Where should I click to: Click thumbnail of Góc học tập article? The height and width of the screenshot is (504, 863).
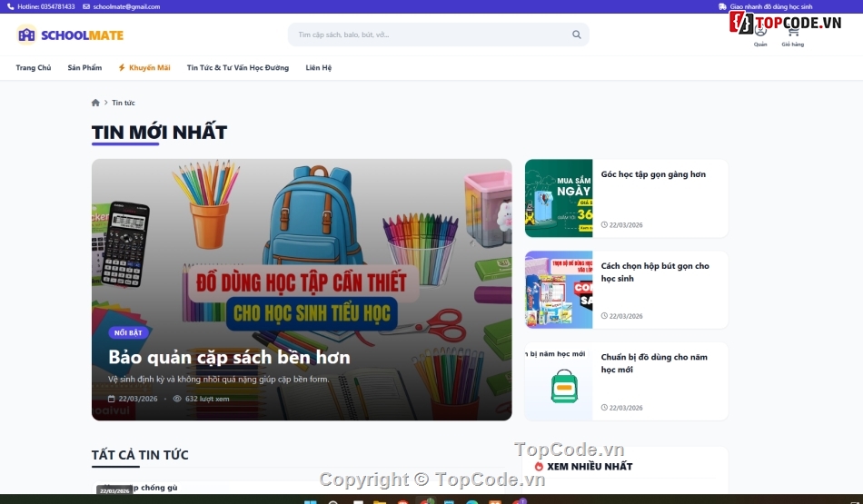[559, 199]
